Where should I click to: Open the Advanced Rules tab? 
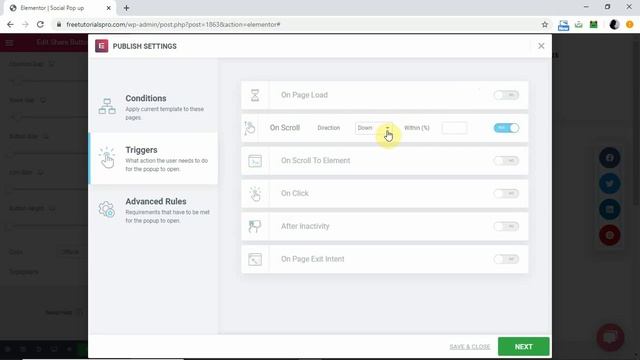pos(153,210)
